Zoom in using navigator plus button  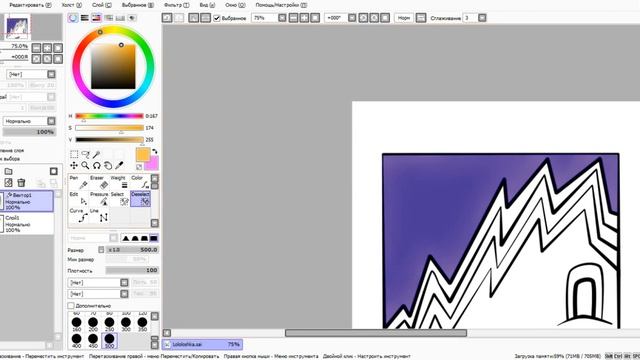pyautogui.click(x=47, y=48)
